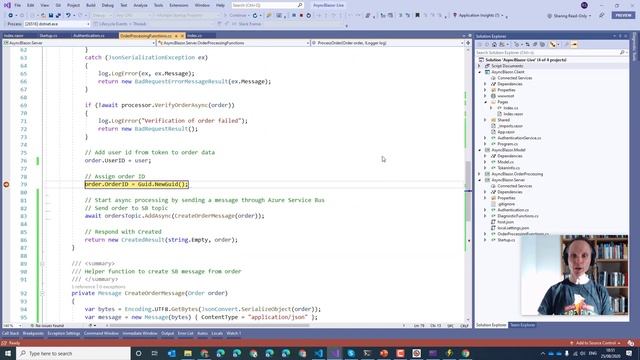640x360 pixels.
Task: Collapse the Pages folder in Solution Explorer
Action: coord(486,102)
